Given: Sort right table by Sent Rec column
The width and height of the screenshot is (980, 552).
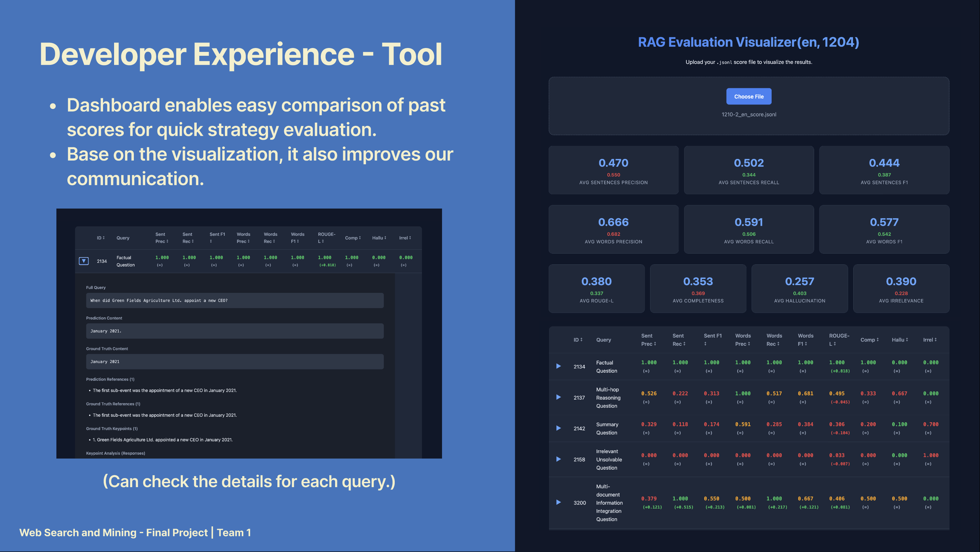Looking at the screenshot, I should pyautogui.click(x=679, y=340).
